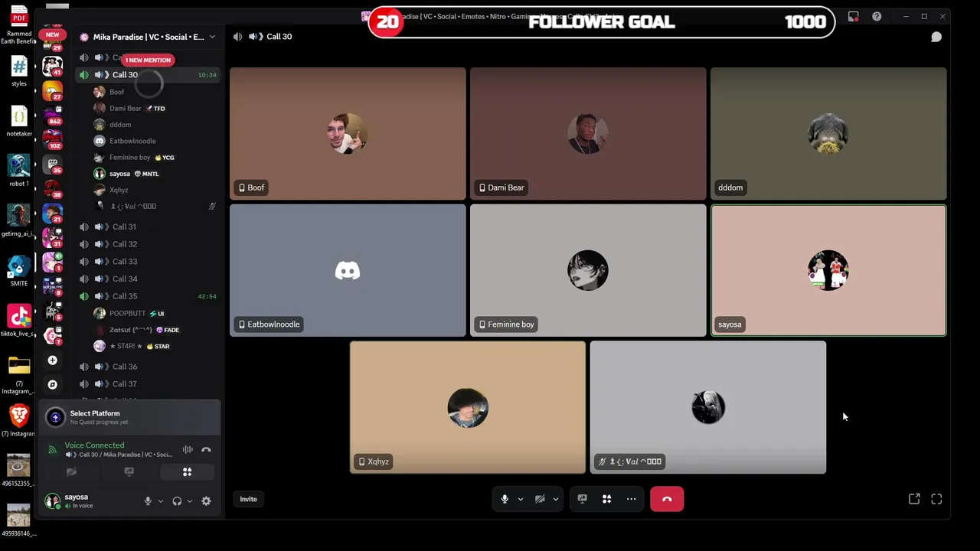Open dddom in the voice member list
This screenshot has height=551, width=980.
pyautogui.click(x=155, y=125)
